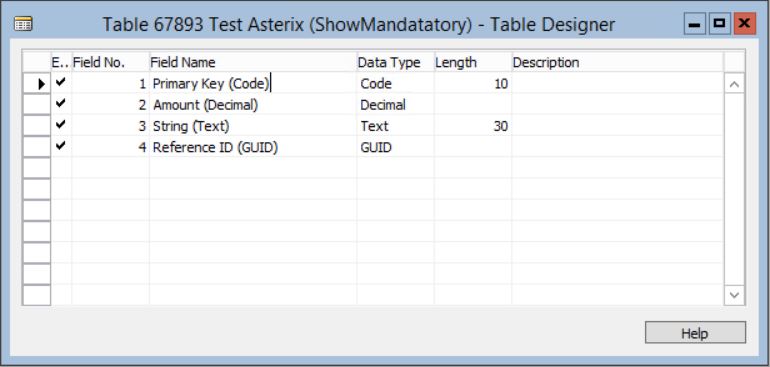Click the Data Type cell showing Decimal

tap(395, 105)
